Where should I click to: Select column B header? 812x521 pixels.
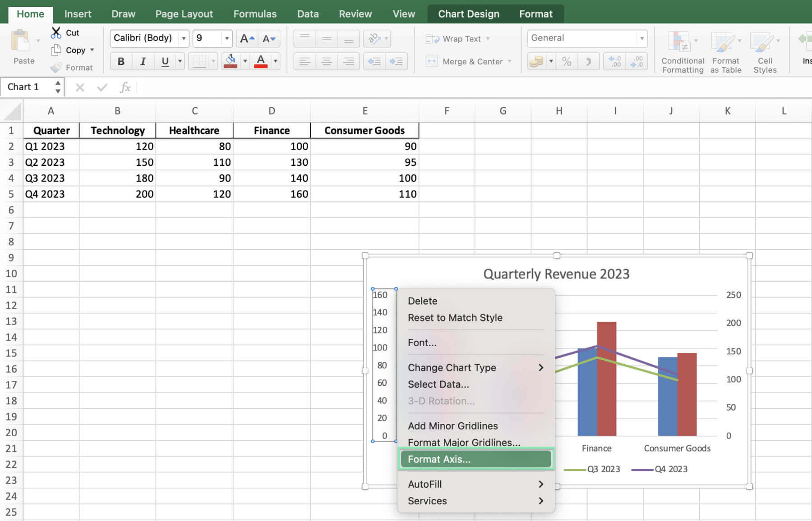(117, 111)
